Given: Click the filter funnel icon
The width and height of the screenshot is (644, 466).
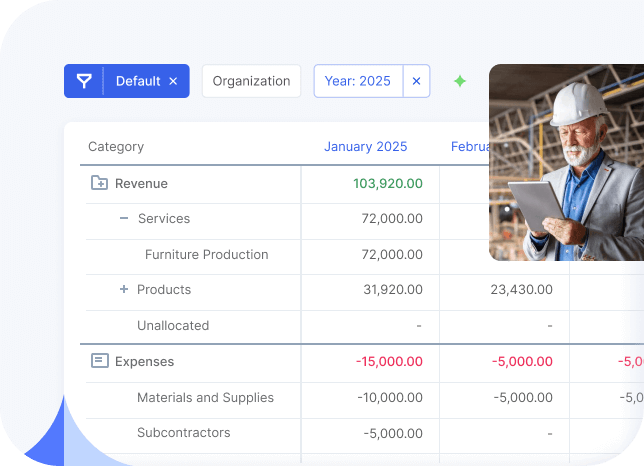Looking at the screenshot, I should [84, 81].
